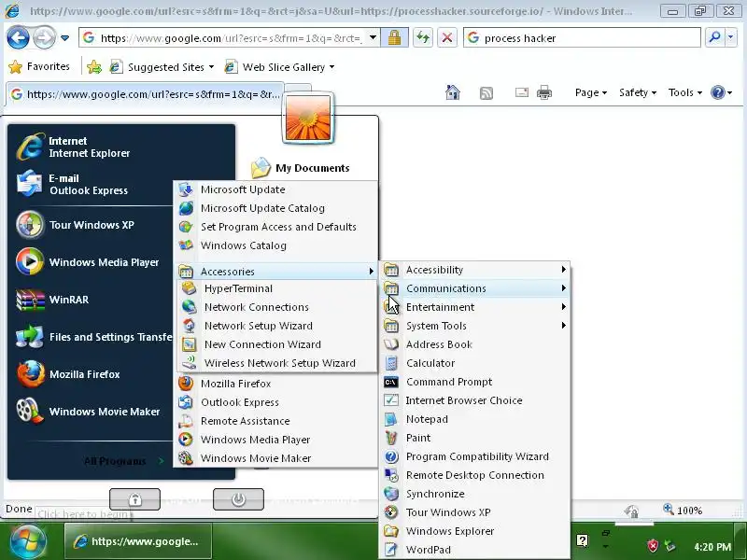Click the Add to Favorites Bar icon

[94, 67]
